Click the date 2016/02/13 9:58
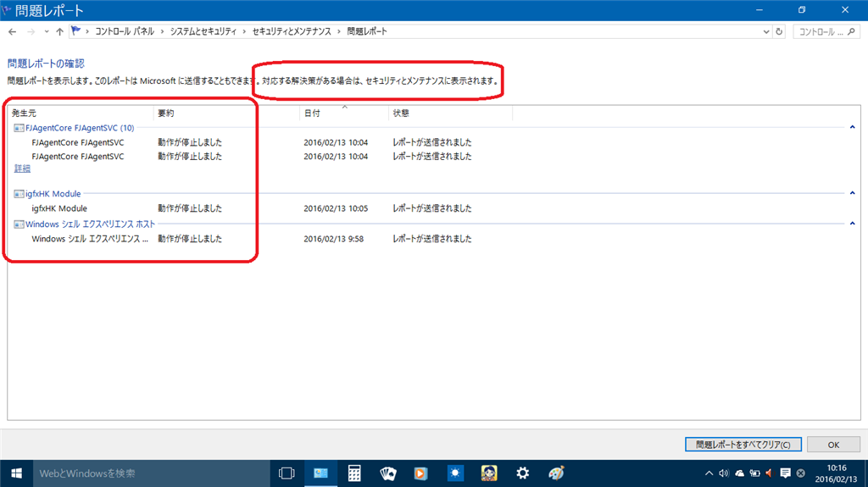Image resolution: width=868 pixels, height=487 pixels. 333,239
